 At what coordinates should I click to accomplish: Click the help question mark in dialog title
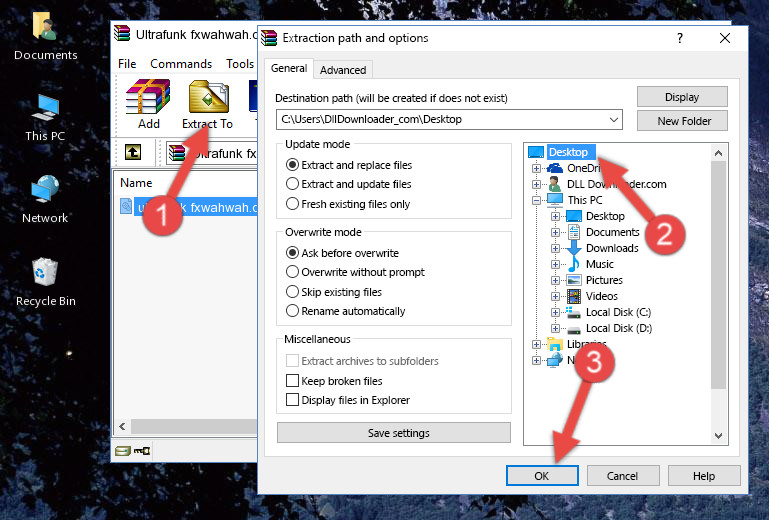point(679,38)
